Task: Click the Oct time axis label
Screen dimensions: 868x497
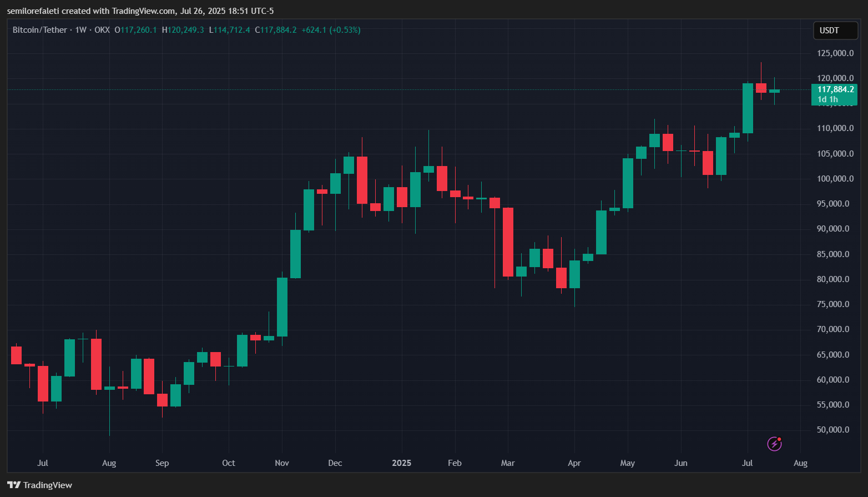Action: [229, 463]
